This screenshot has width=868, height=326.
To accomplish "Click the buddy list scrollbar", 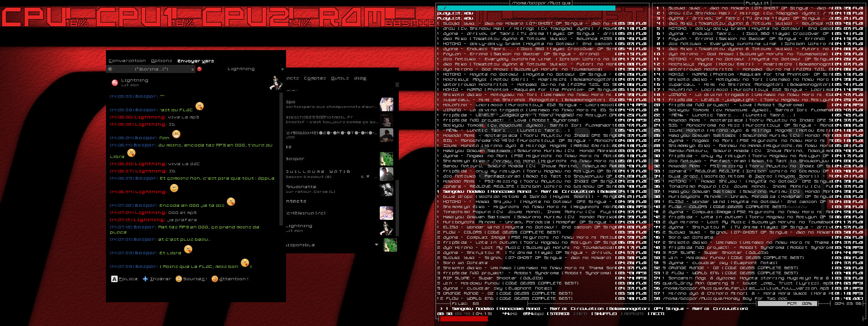I will click(x=397, y=208).
